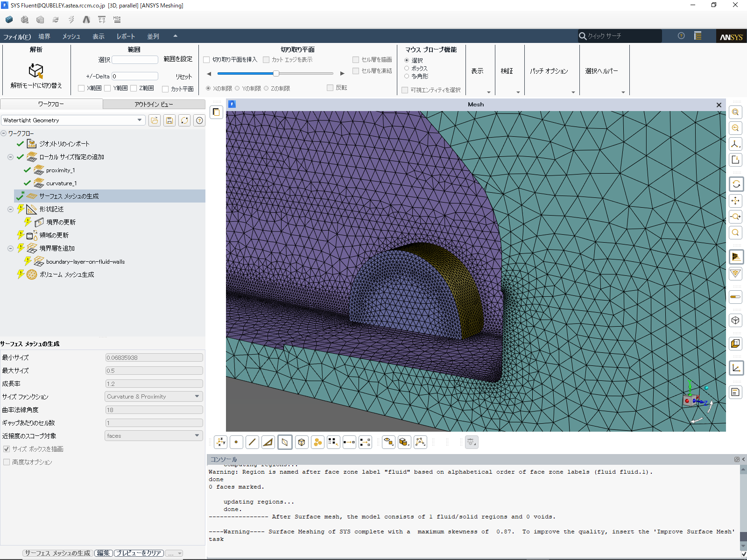Click the save workflow icon
Image resolution: width=747 pixels, height=560 pixels.
point(169,120)
